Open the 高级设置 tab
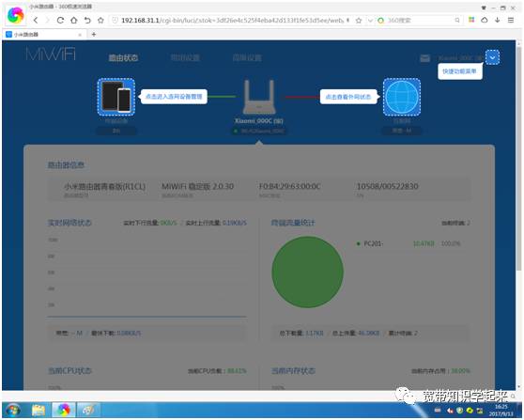 (x=247, y=58)
